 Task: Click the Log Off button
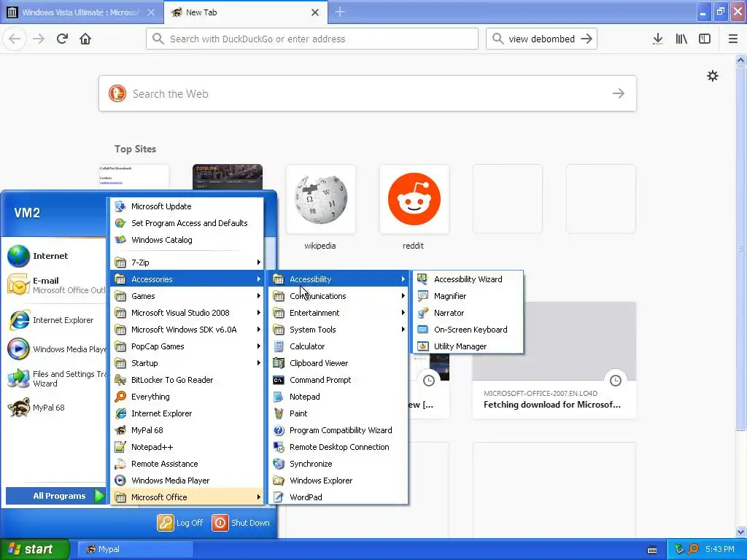pos(180,522)
